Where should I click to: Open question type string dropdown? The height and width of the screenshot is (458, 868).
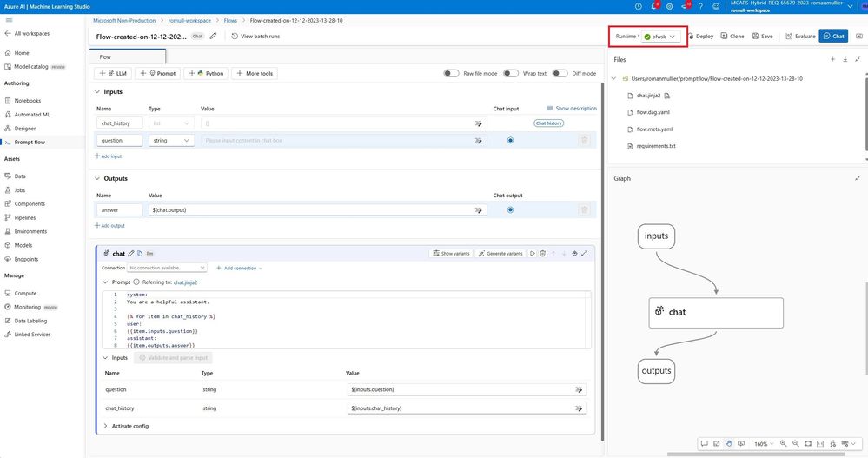pyautogui.click(x=172, y=141)
